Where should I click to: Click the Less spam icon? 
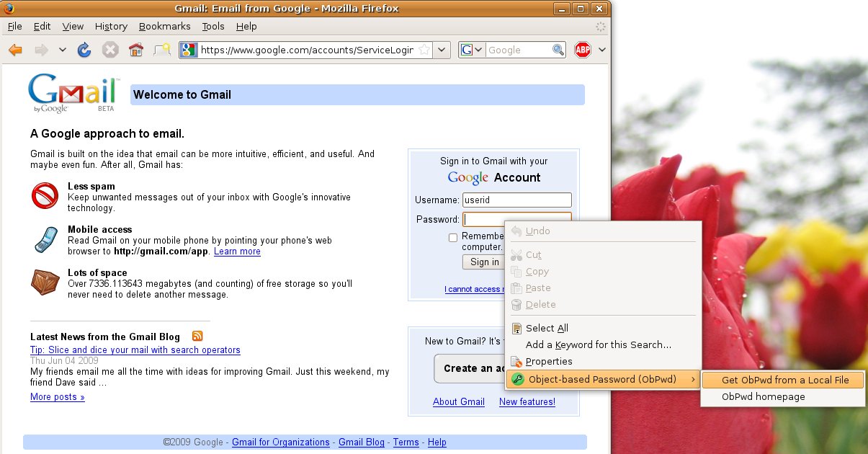click(x=45, y=195)
